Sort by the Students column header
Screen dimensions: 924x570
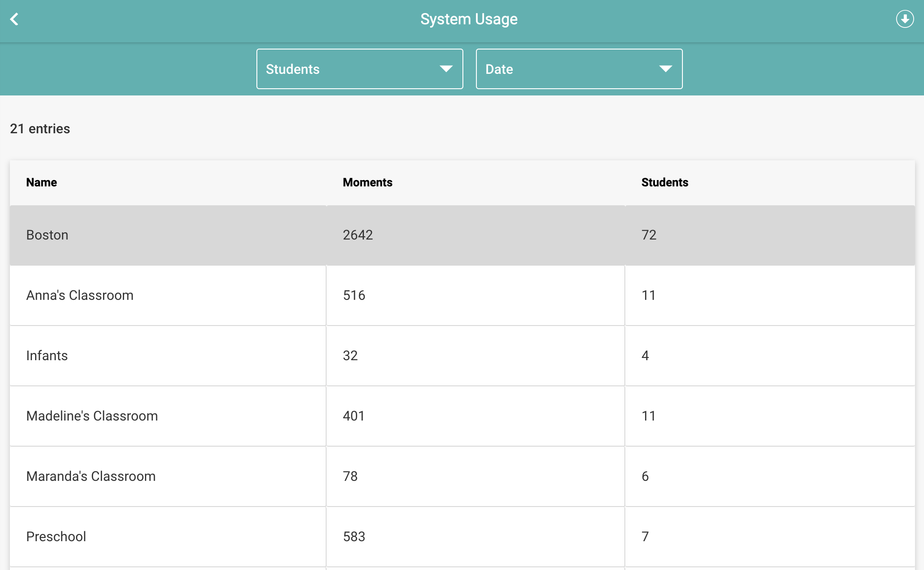[x=664, y=182]
